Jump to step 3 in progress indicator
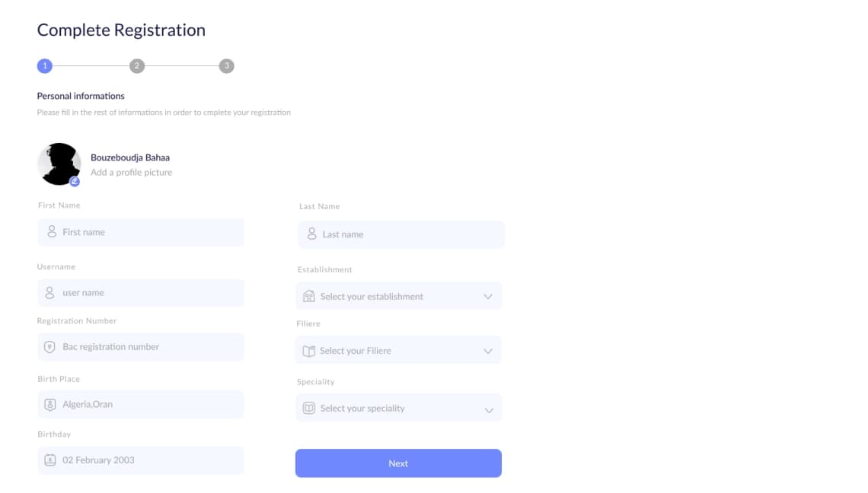The height and width of the screenshot is (493, 868). coord(226,66)
